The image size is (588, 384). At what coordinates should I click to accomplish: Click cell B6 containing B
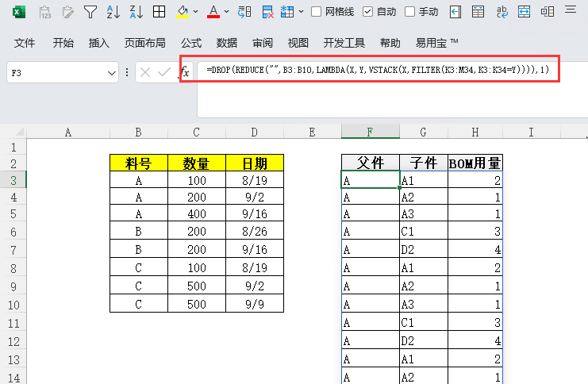138,232
